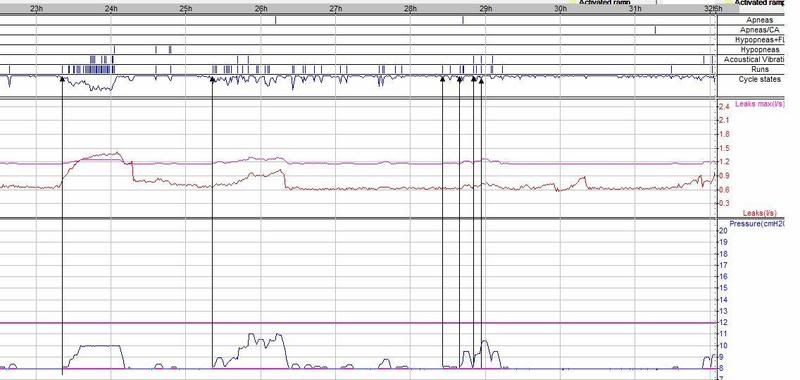
Task: Click the 24h time axis label
Action: pyautogui.click(x=111, y=9)
